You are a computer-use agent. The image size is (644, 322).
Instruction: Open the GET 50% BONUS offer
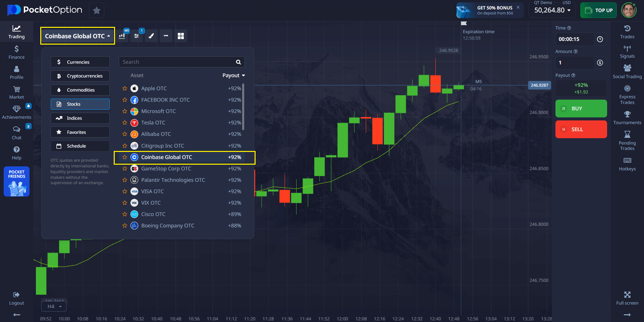coord(490,10)
